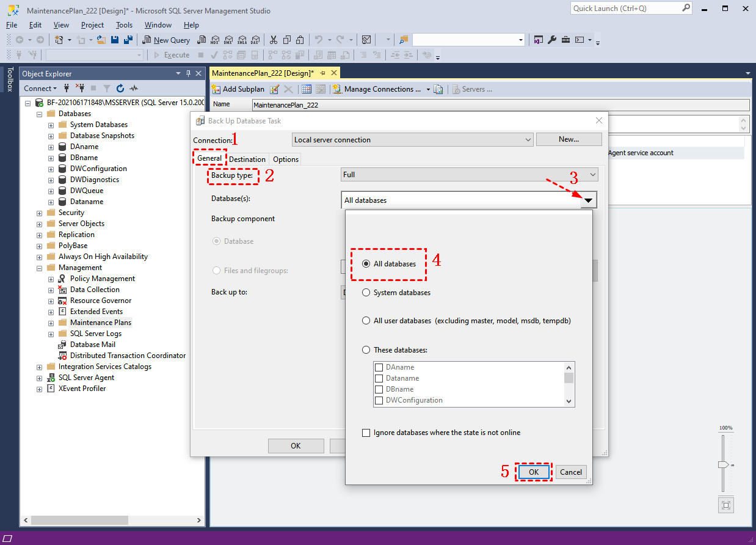The height and width of the screenshot is (545, 756).
Task: Click the New DAX Query icon
Action: [255, 40]
